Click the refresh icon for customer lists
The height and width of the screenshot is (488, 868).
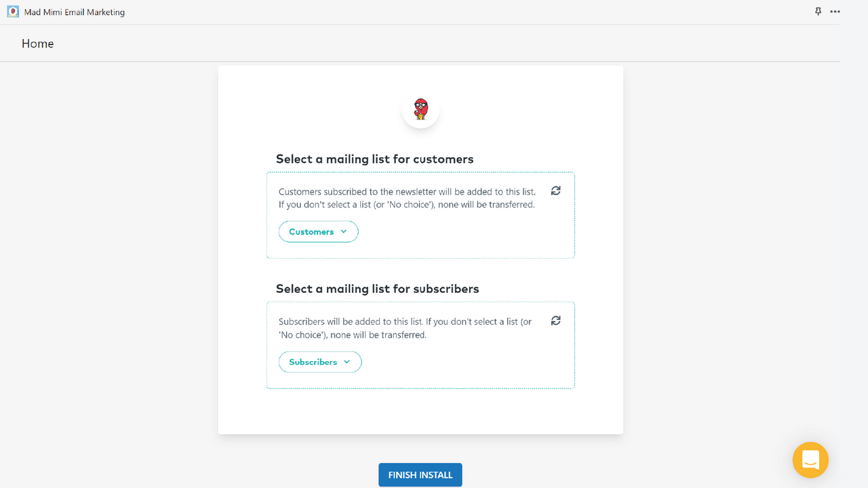(555, 190)
